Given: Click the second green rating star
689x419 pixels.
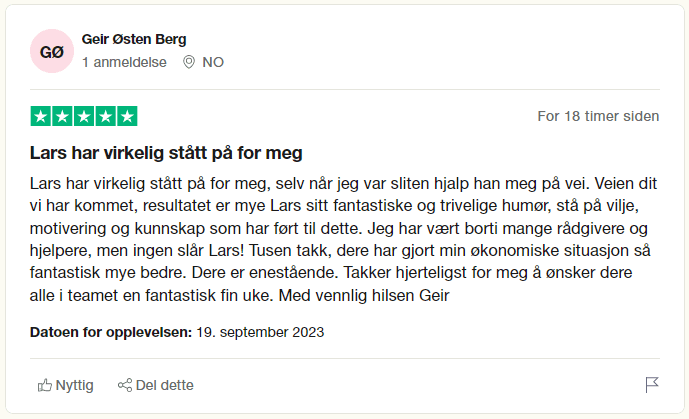Looking at the screenshot, I should [x=63, y=116].
